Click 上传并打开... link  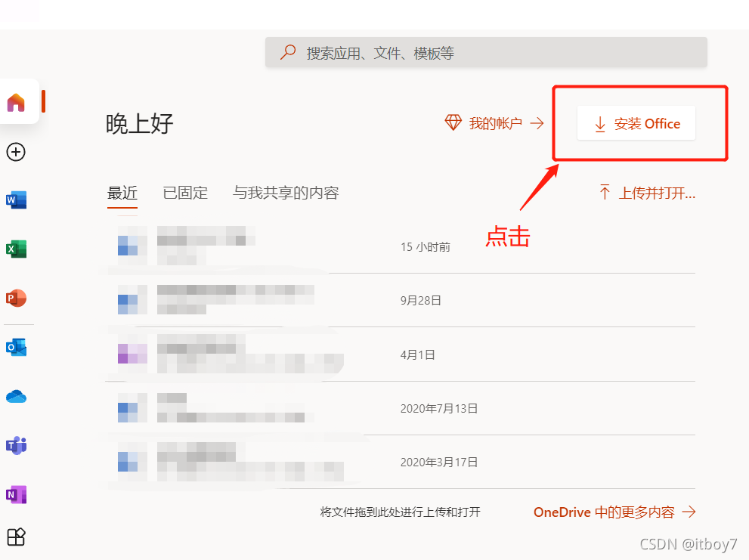tap(657, 193)
